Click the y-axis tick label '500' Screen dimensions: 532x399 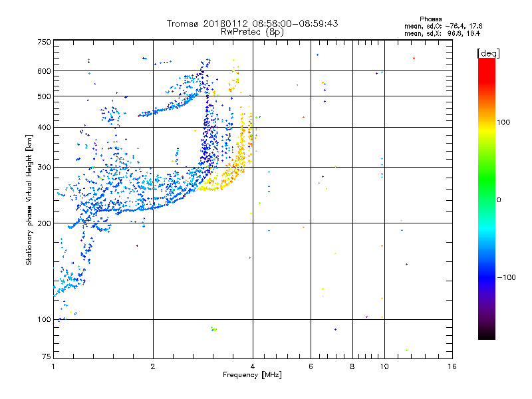coord(44,96)
